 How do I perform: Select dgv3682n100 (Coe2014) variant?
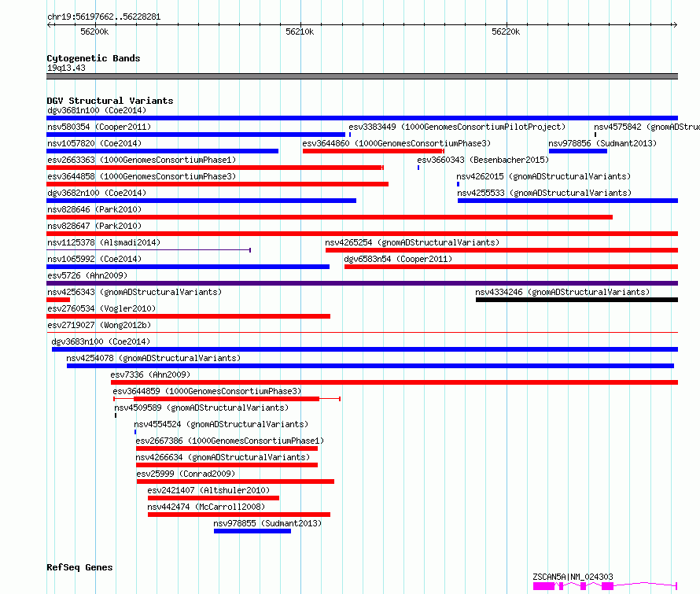tap(97, 193)
